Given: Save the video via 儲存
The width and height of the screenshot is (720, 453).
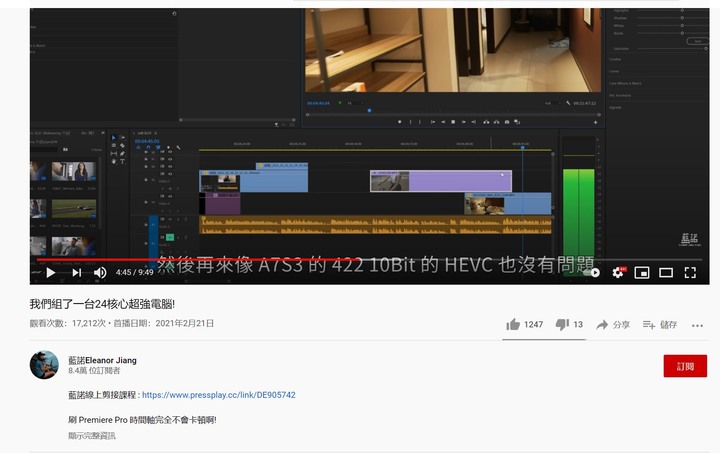Looking at the screenshot, I should tap(660, 324).
